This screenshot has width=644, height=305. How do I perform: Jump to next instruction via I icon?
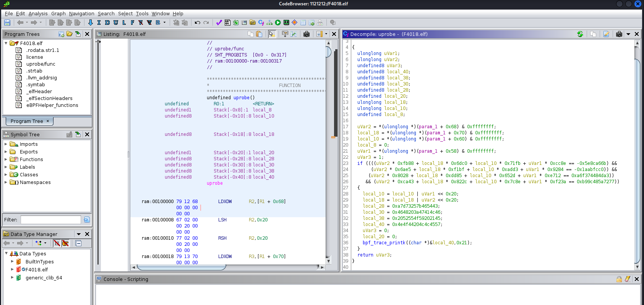click(99, 23)
